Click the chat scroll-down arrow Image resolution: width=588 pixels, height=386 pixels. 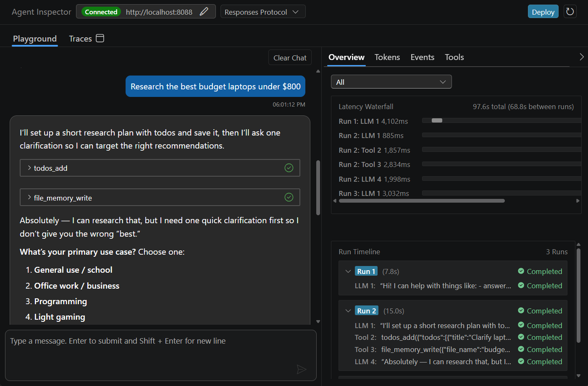(318, 321)
